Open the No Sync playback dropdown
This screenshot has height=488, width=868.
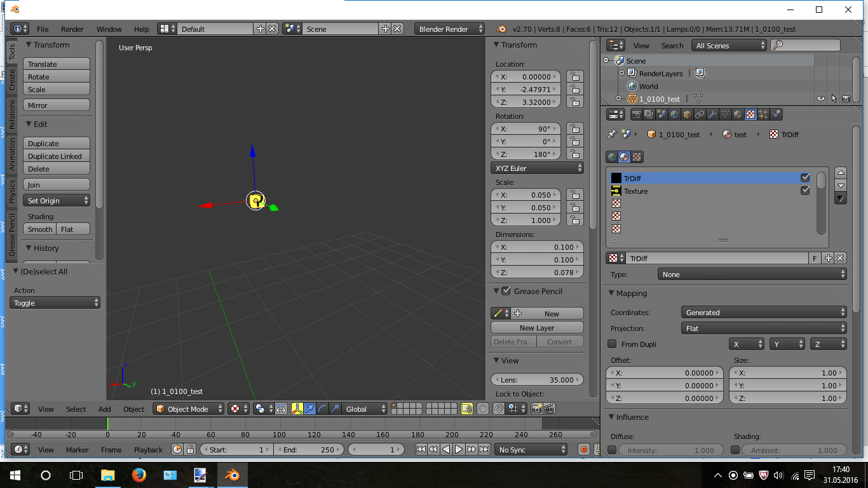[531, 450]
